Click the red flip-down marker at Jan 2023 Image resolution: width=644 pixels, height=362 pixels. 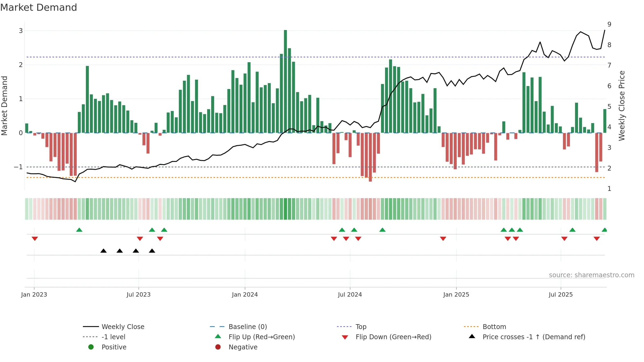click(35, 239)
